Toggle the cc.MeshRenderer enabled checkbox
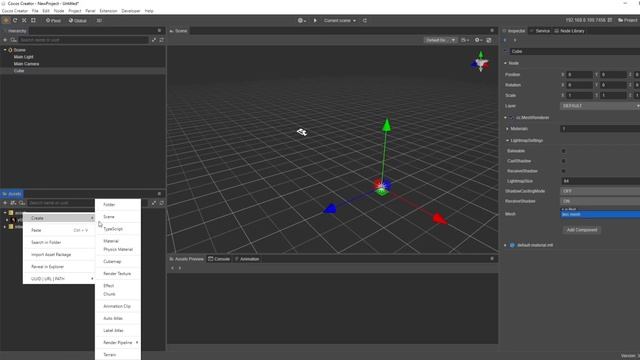 [511, 118]
